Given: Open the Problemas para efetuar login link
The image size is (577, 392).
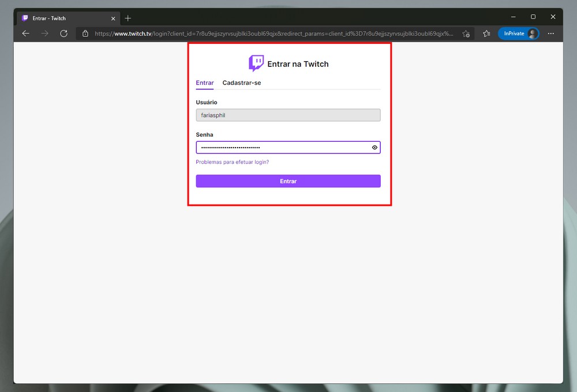Looking at the screenshot, I should click(x=233, y=162).
